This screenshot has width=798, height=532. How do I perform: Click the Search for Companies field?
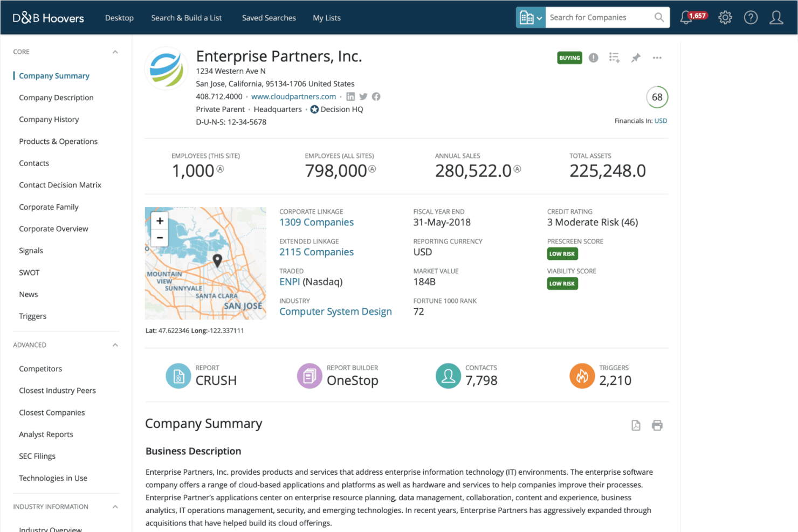point(598,18)
